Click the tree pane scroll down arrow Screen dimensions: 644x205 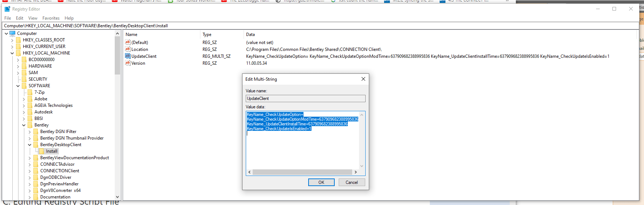[x=117, y=197]
